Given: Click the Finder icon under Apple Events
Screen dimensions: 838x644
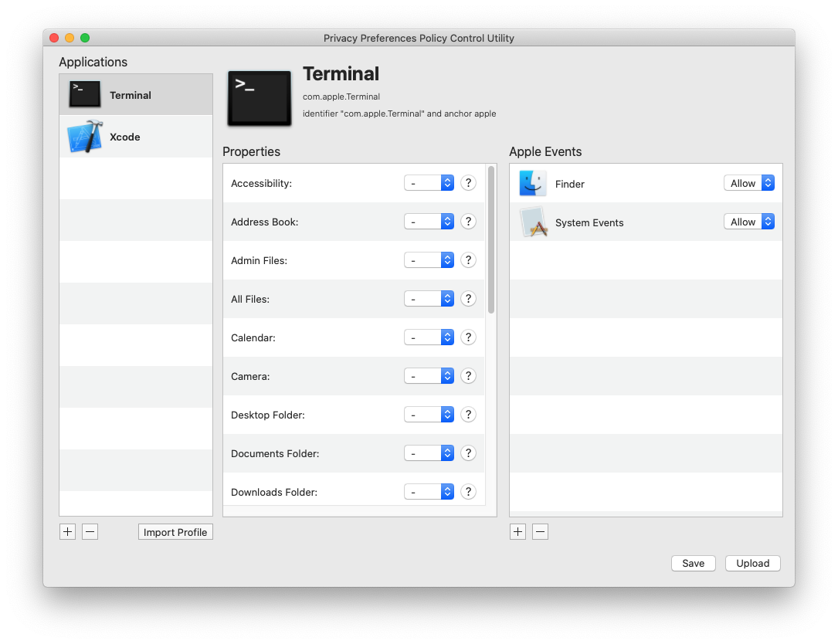Looking at the screenshot, I should 532,183.
